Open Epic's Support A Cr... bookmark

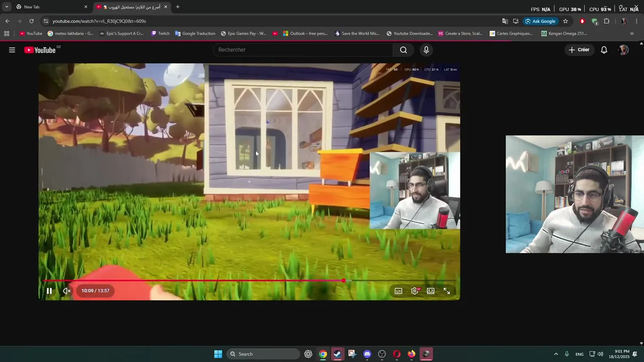tap(121, 34)
